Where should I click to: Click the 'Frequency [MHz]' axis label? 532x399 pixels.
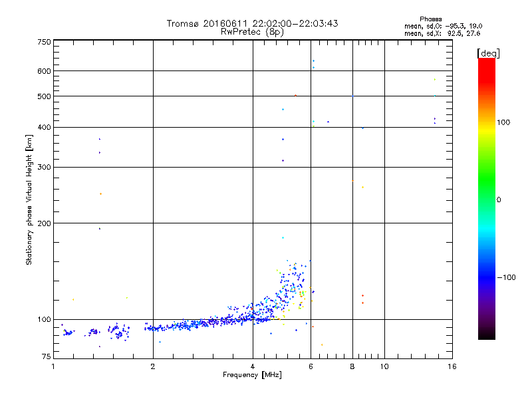click(252, 375)
